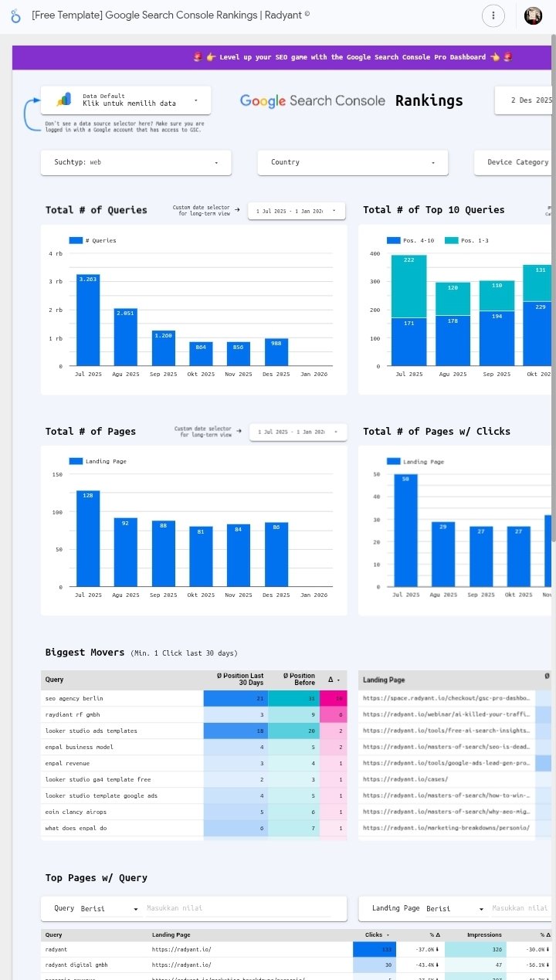The width and height of the screenshot is (556, 980).
Task: Open the Total # of Queries date selector
Action: (x=297, y=210)
